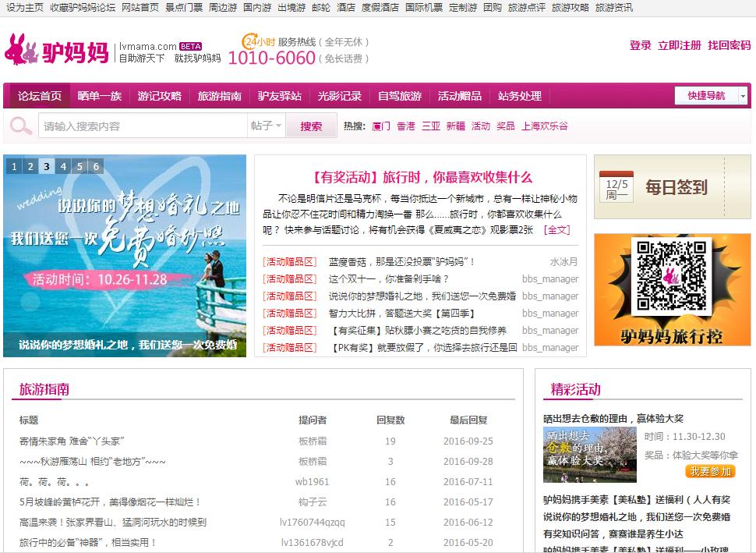
Task: Select slide 6 on banner carousel
Action: pyautogui.click(x=96, y=166)
